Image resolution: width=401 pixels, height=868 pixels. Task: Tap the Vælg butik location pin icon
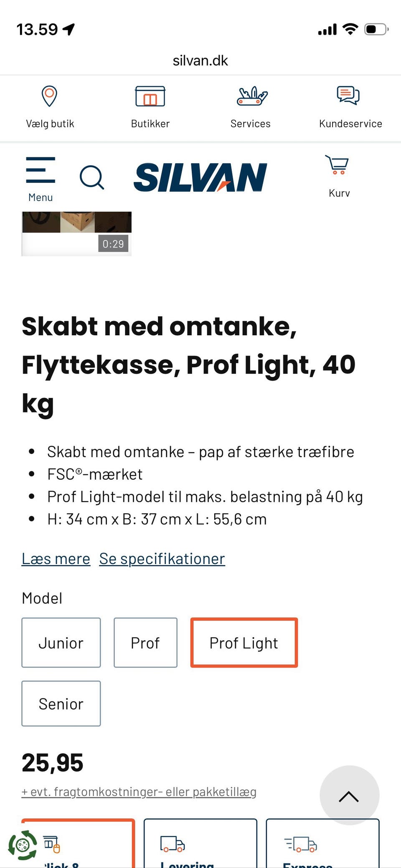49,96
